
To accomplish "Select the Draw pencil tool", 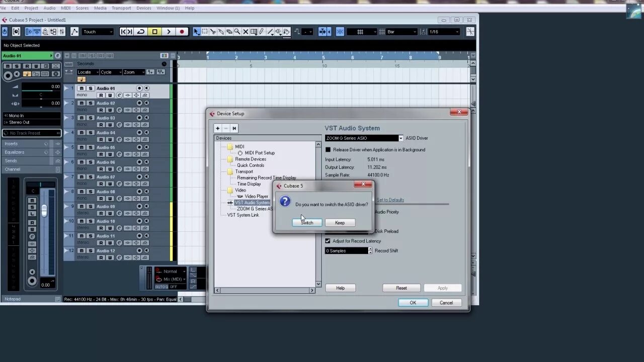I will [x=262, y=32].
